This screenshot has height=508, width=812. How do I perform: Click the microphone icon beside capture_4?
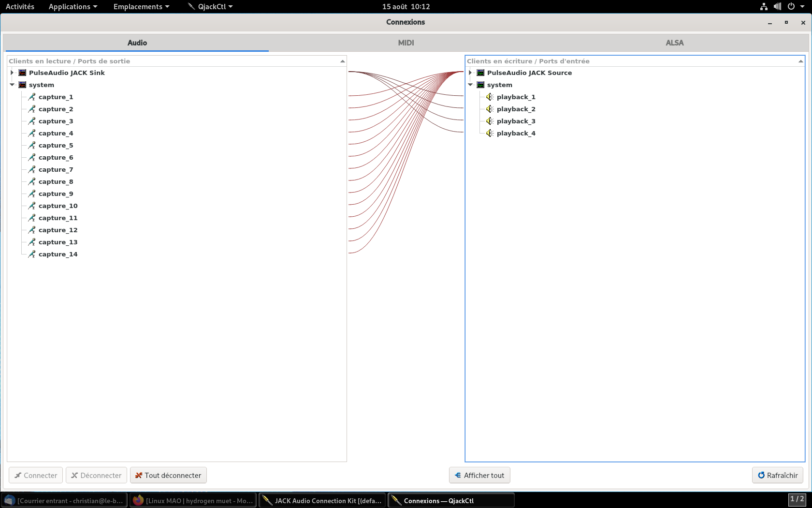pos(32,133)
